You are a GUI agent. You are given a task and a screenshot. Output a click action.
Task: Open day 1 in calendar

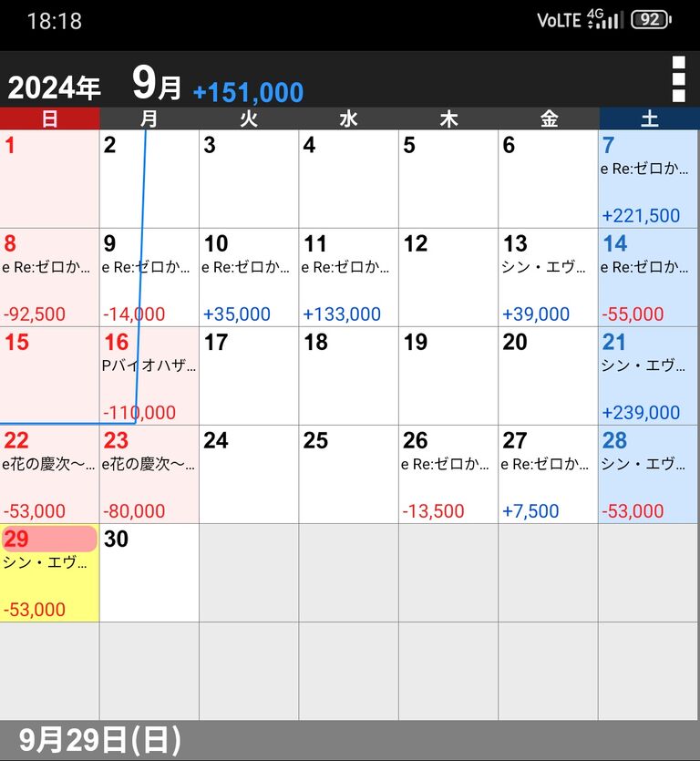pos(49,179)
